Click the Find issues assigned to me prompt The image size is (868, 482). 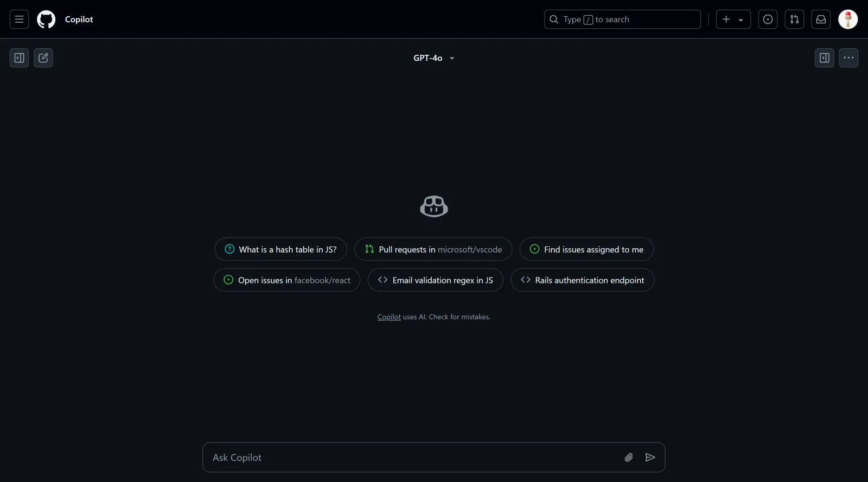586,249
